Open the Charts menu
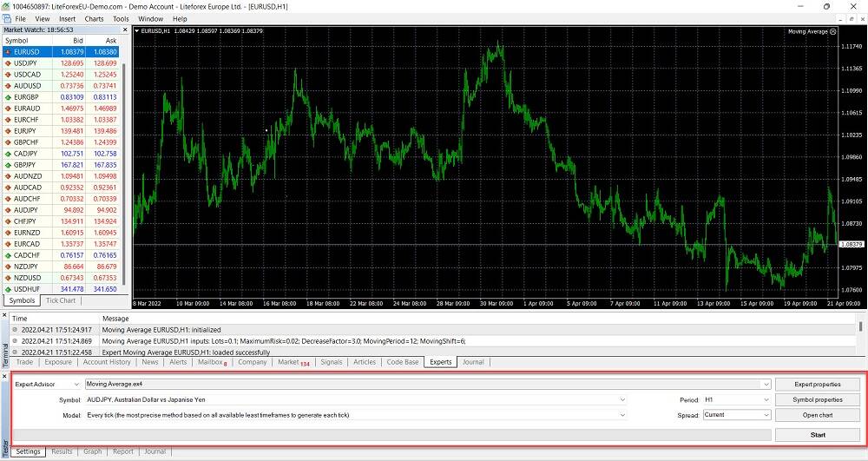Viewport: 868px width, 461px height. 94,19
